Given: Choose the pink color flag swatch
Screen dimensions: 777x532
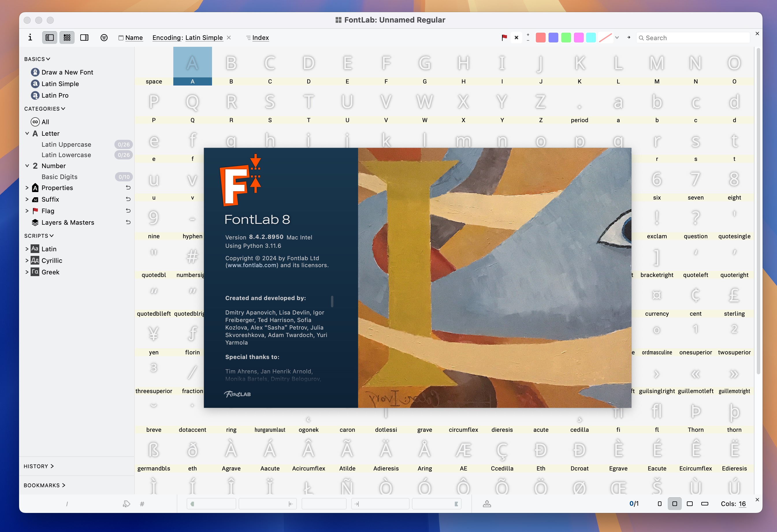Looking at the screenshot, I should pos(578,38).
